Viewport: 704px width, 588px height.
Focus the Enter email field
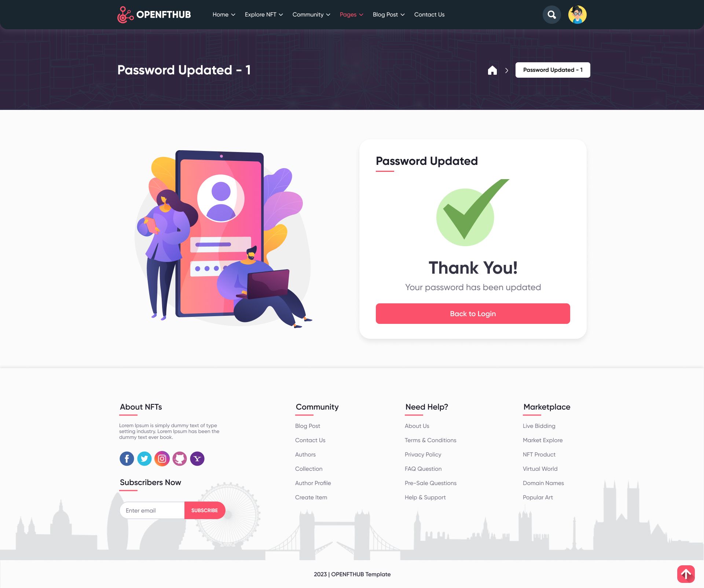(x=152, y=510)
